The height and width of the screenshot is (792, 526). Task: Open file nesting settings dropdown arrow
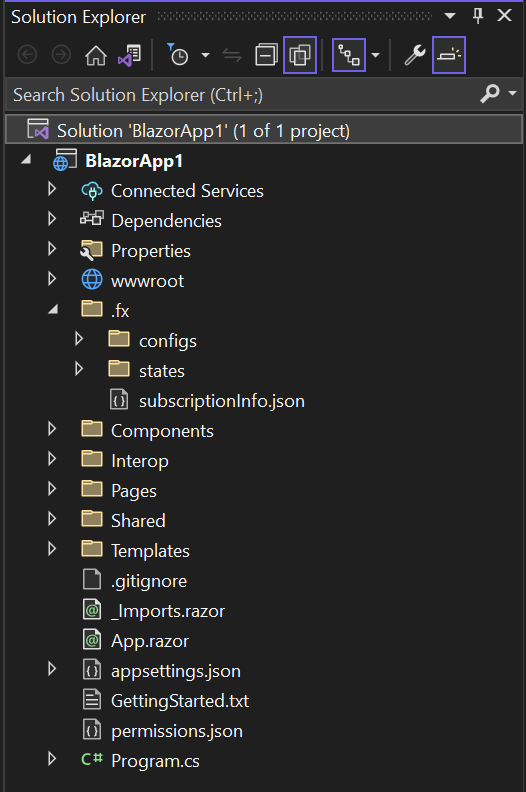point(375,55)
